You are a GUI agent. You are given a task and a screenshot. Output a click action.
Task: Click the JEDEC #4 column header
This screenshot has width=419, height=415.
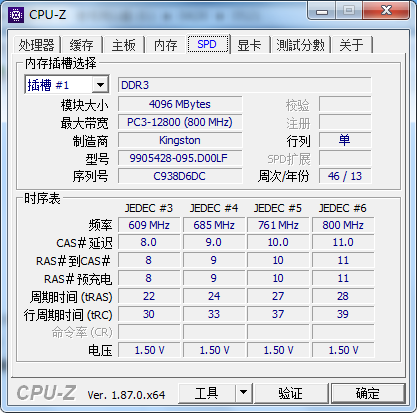[214, 208]
